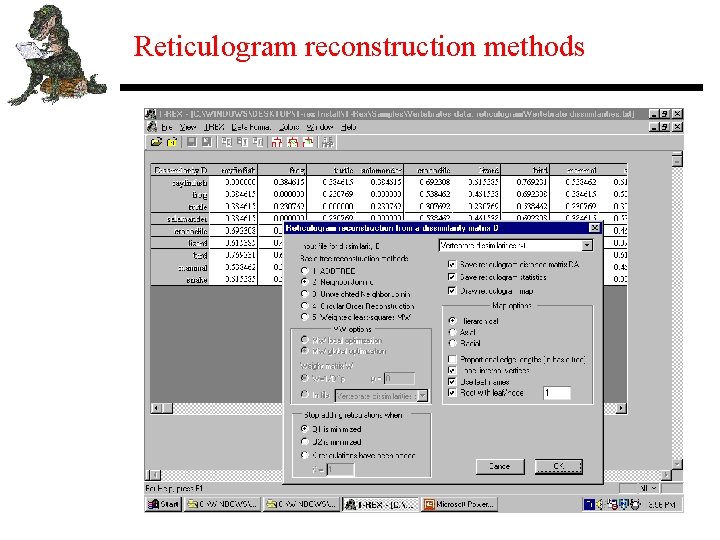
Task: Click the salamander row header in the matrix
Action: click(x=180, y=219)
